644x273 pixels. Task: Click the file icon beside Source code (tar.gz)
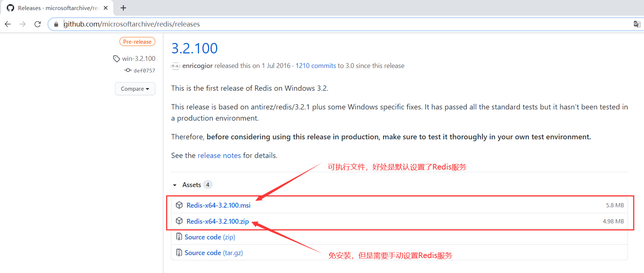(x=179, y=253)
